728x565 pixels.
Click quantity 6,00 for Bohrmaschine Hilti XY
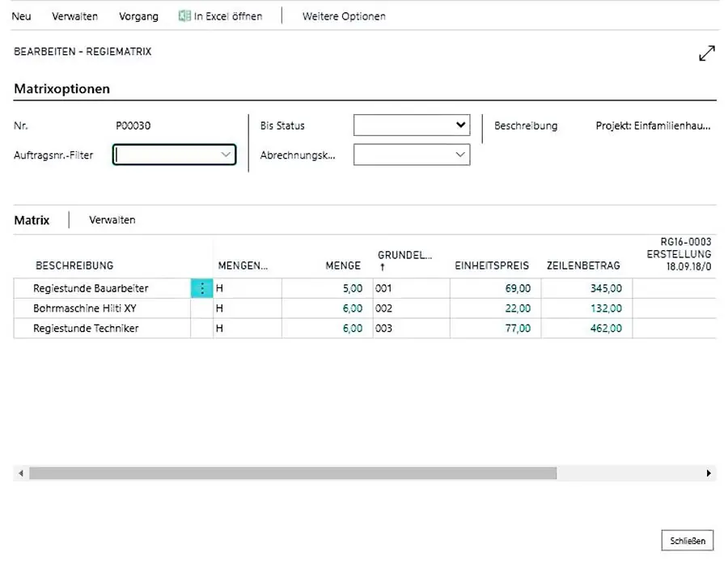[x=353, y=308]
